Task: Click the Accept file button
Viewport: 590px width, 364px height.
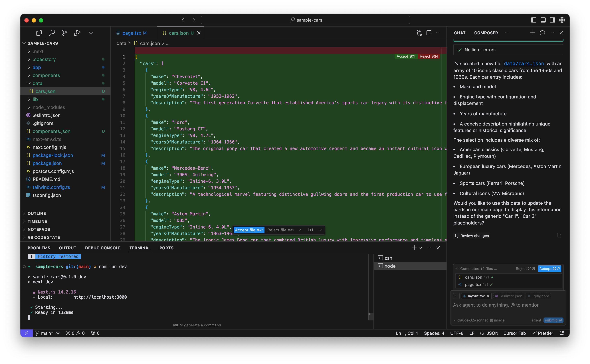Action: pyautogui.click(x=249, y=230)
